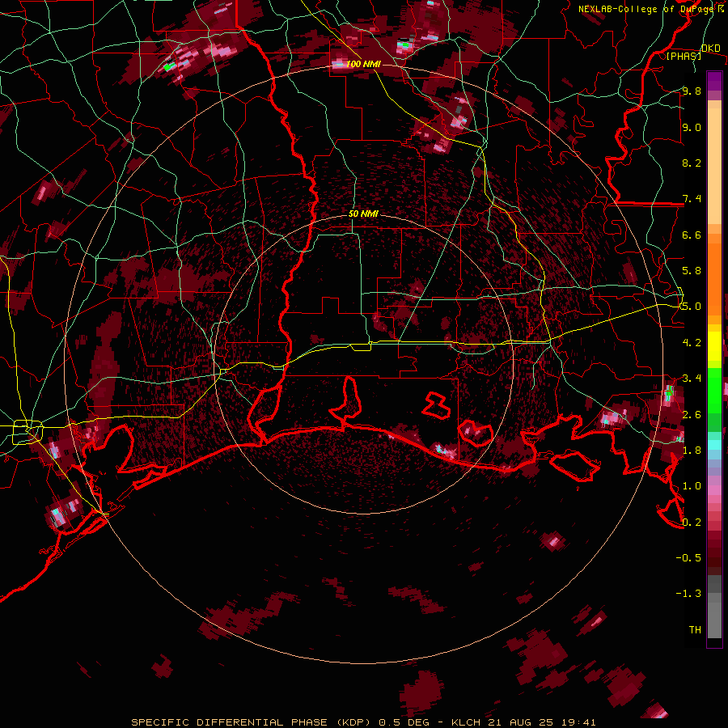
Task: Click the 8.2 scale value
Action: pyautogui.click(x=692, y=163)
